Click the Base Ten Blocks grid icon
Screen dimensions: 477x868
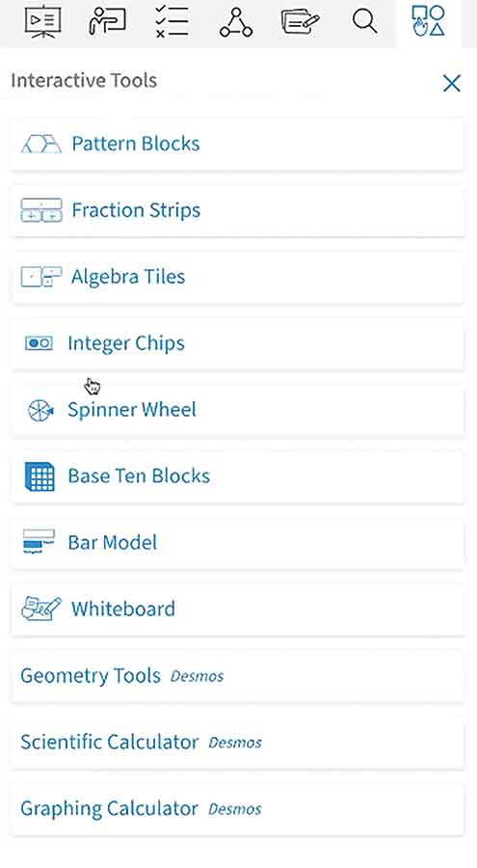pos(40,476)
